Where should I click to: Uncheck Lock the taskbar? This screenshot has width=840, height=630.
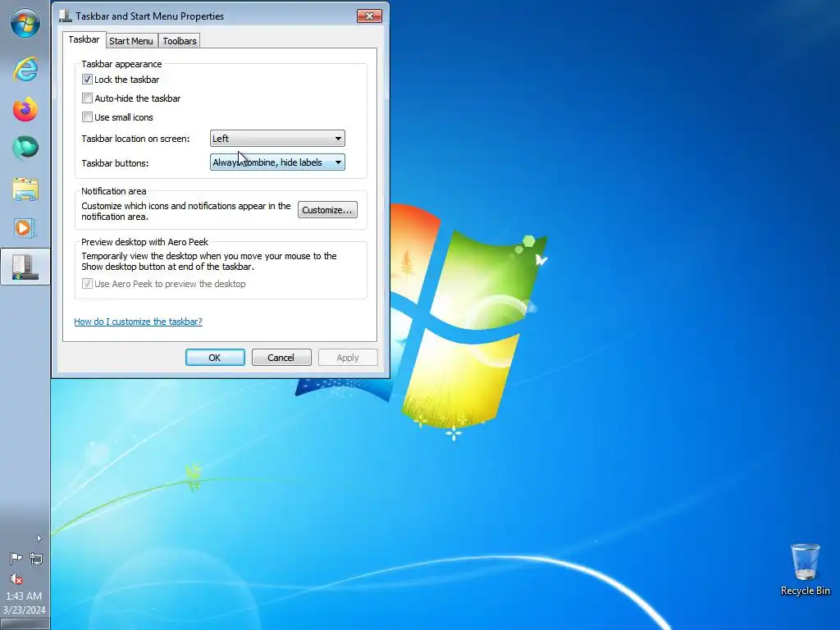click(87, 80)
